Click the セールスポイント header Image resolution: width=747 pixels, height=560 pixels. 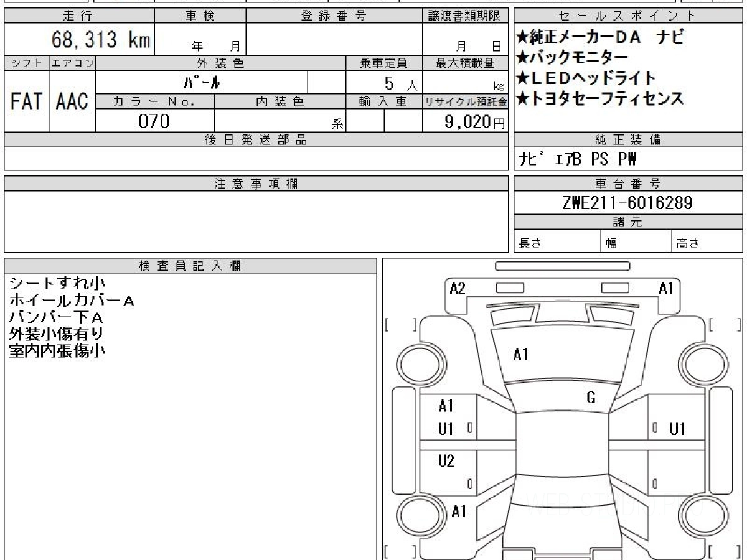628,16
